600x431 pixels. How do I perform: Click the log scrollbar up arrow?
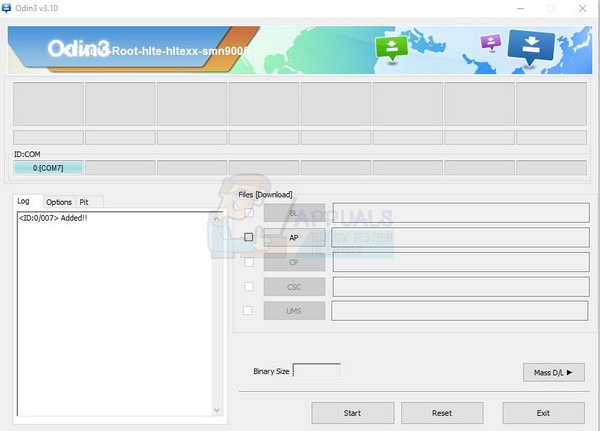[x=217, y=219]
